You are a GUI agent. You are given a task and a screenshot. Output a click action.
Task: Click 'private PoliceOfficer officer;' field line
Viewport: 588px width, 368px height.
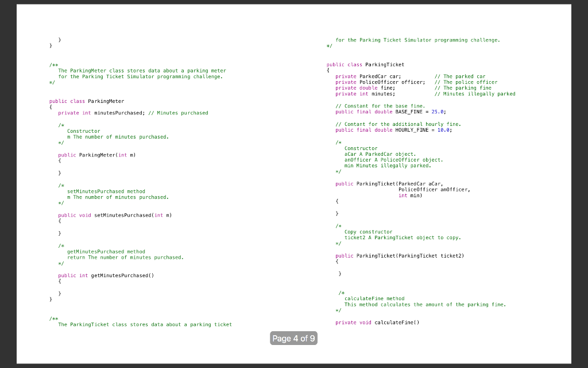point(380,82)
